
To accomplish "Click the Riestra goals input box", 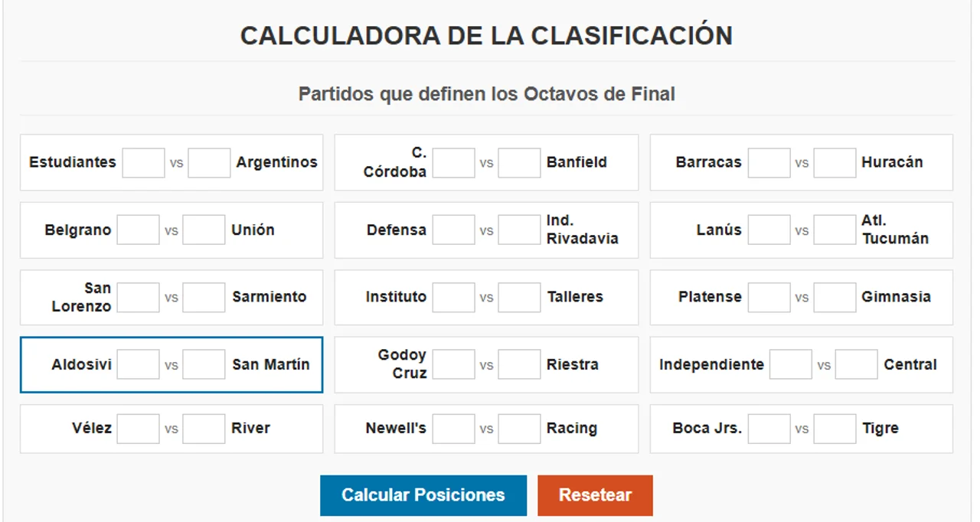I will coord(519,365).
